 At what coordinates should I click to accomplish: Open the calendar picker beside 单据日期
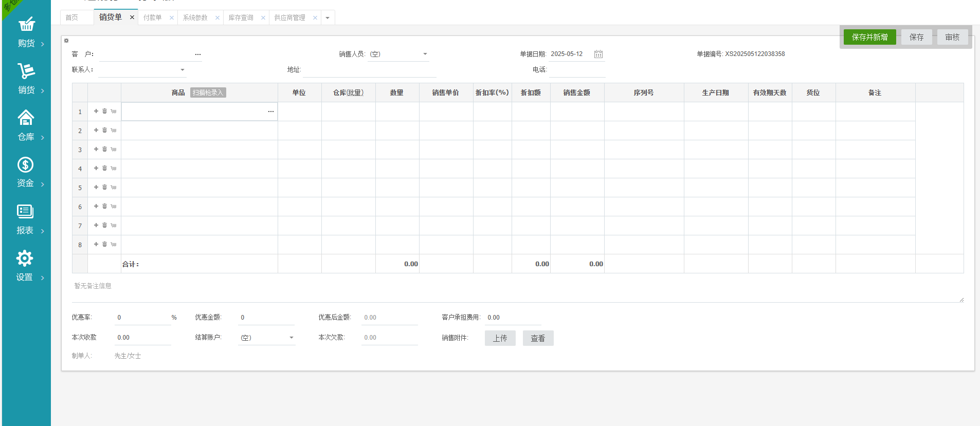pyautogui.click(x=598, y=54)
